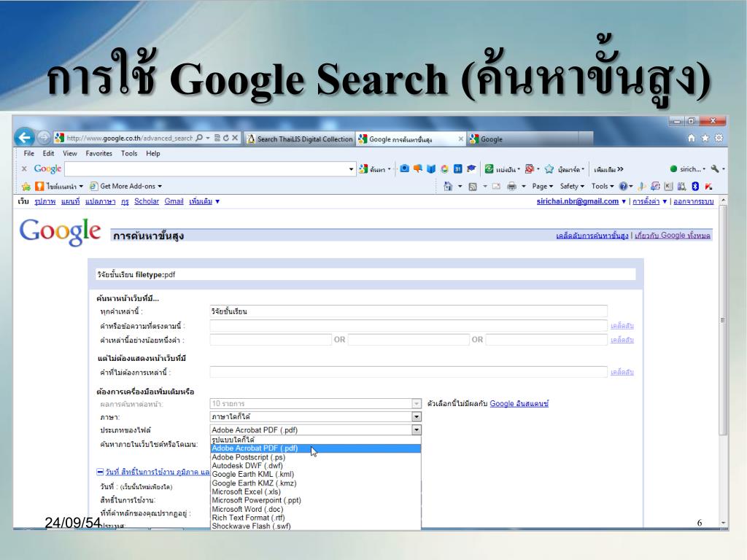Open the blue Help question mark icon
This screenshot has height=560, width=747.
point(623,186)
